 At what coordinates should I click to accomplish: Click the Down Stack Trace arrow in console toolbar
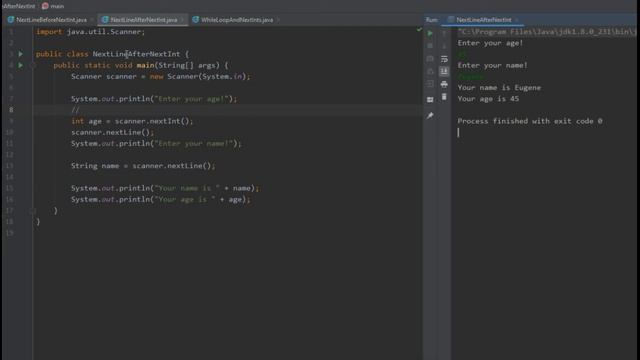click(444, 46)
